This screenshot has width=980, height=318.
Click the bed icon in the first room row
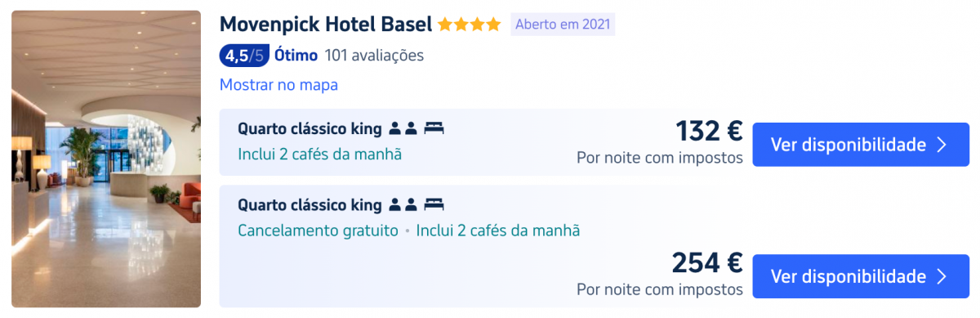click(x=434, y=128)
